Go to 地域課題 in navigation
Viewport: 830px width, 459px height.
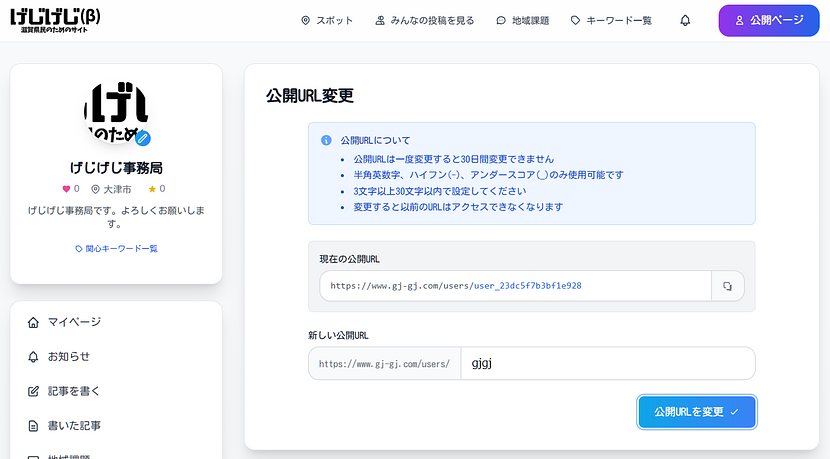524,20
